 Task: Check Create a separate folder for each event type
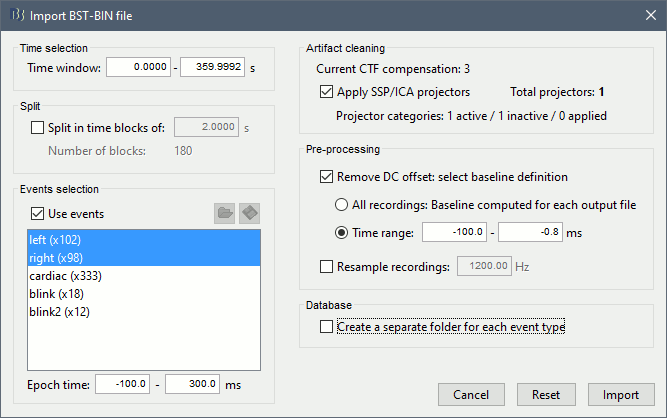click(327, 326)
